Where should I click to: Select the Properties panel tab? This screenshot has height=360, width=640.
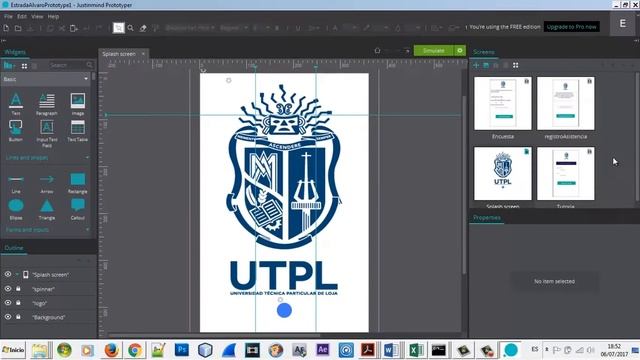487,218
